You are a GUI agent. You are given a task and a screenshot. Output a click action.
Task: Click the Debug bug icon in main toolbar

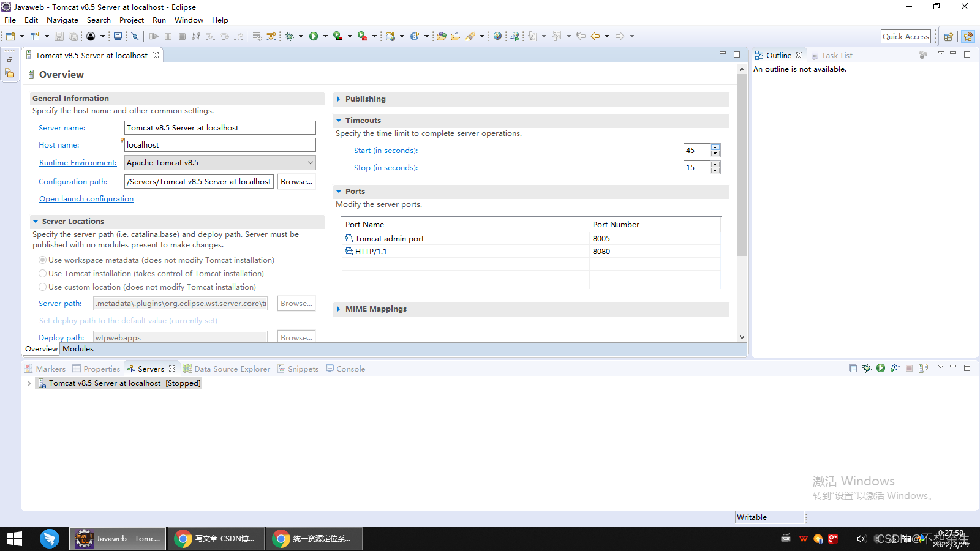point(290,36)
